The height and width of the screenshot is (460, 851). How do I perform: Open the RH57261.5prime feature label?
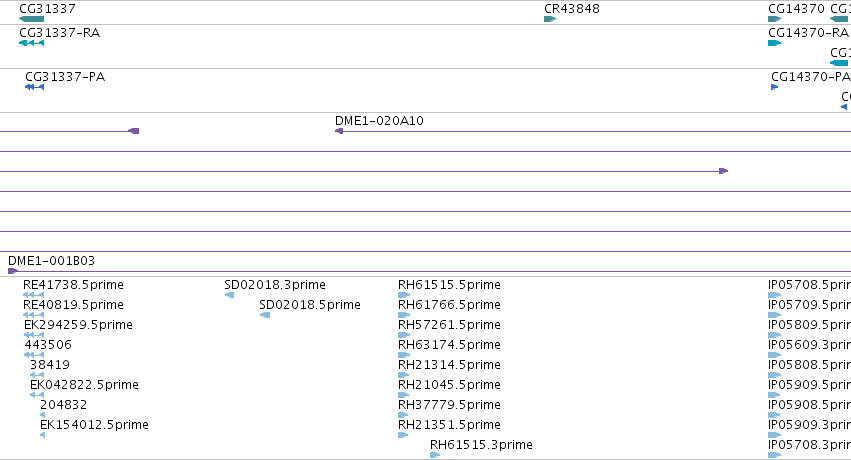click(x=449, y=324)
